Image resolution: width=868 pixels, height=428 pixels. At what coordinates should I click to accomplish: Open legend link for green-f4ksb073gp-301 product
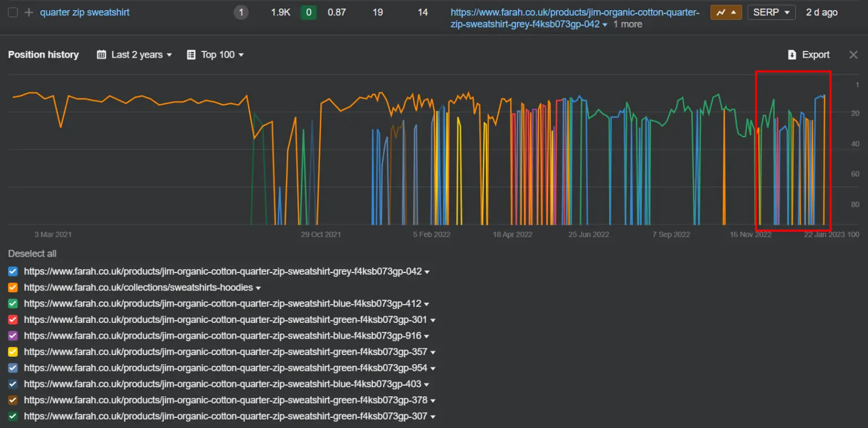point(225,319)
